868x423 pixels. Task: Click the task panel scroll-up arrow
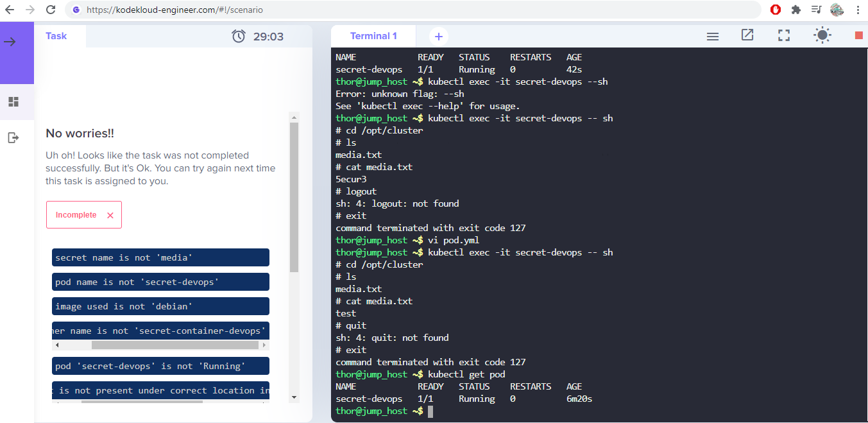point(294,117)
